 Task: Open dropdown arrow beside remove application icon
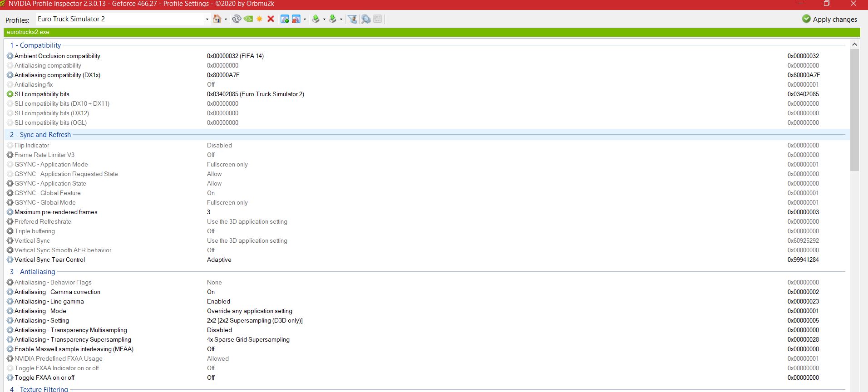click(305, 20)
